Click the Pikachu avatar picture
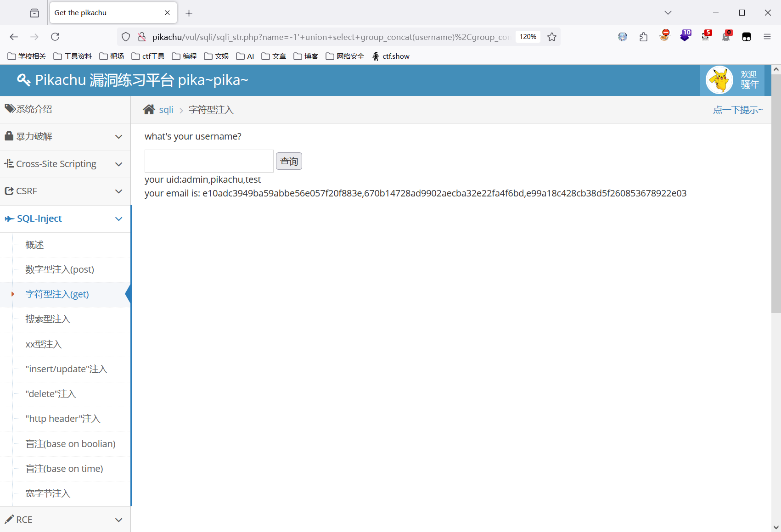The width and height of the screenshot is (781, 532). pyautogui.click(x=719, y=80)
